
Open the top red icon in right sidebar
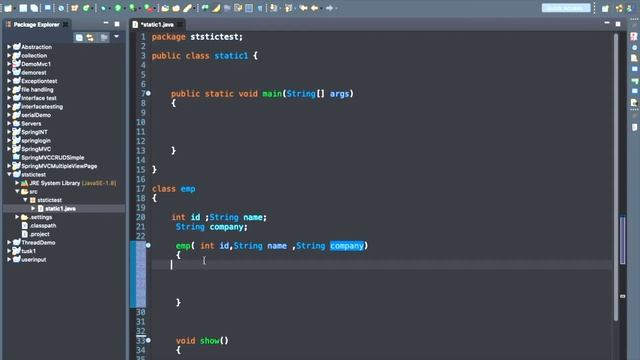(x=634, y=37)
